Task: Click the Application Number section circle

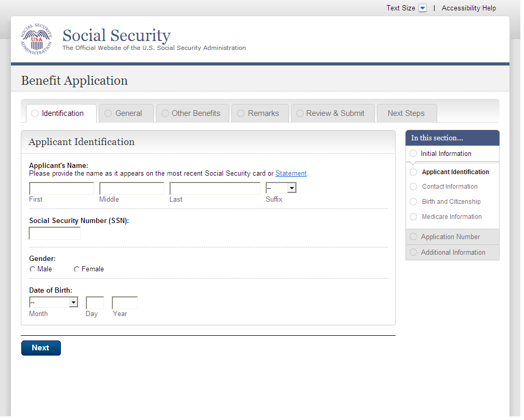Action: click(x=413, y=237)
